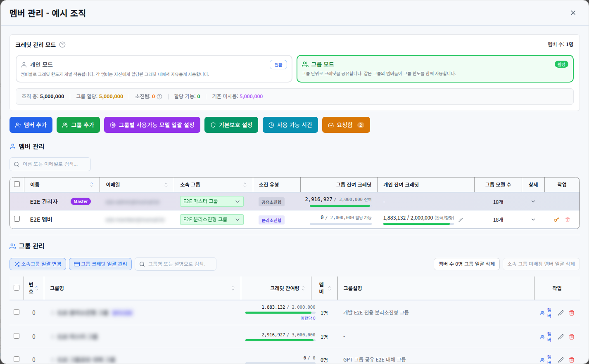Edit the GPT 그룹 공유 E2E 대체 그룹 row
This screenshot has width=589, height=364.
pos(561,360)
